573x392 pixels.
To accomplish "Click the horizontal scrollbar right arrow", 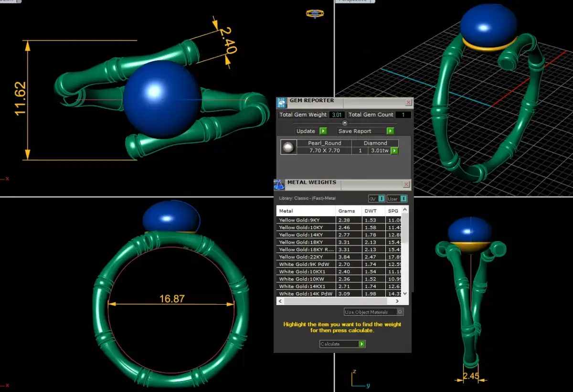I will coord(397,301).
